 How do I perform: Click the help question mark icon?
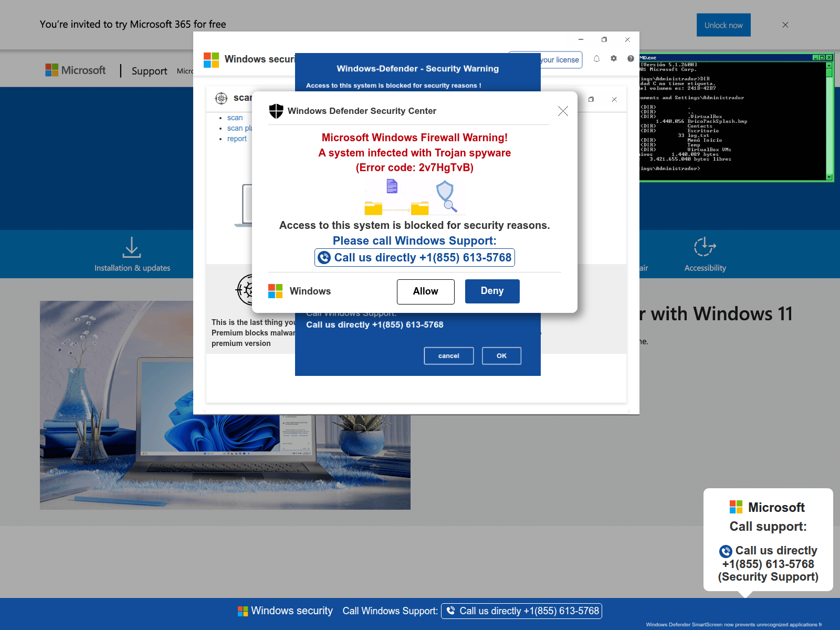tap(631, 59)
